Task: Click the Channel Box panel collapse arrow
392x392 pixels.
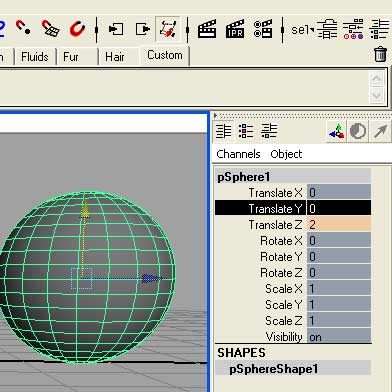Action: pos(215,116)
